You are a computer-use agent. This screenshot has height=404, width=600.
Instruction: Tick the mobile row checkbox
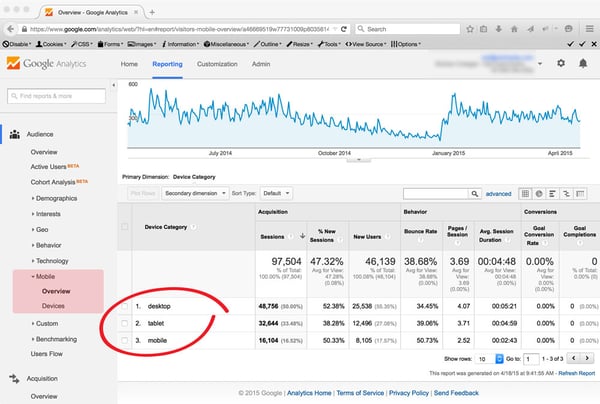pos(125,340)
